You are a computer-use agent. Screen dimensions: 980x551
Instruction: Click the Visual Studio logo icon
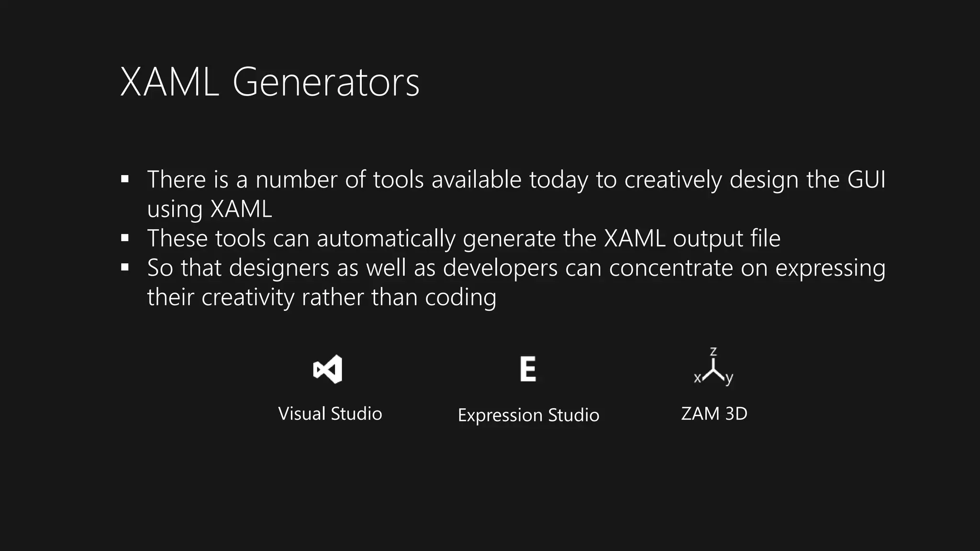point(328,369)
